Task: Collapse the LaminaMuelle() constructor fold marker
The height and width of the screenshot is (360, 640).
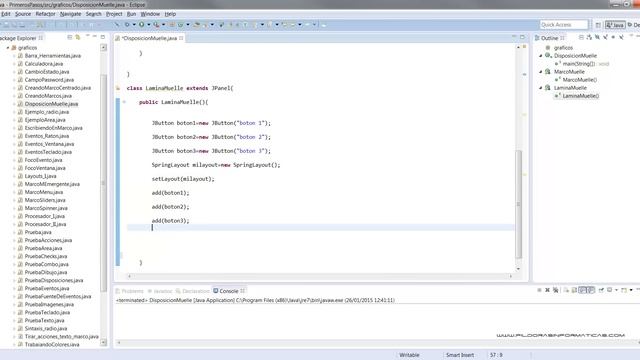Action: point(124,102)
